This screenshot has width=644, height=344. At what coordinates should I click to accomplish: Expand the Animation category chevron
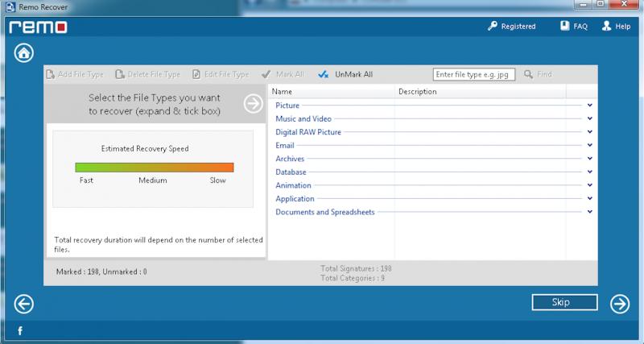click(x=590, y=185)
